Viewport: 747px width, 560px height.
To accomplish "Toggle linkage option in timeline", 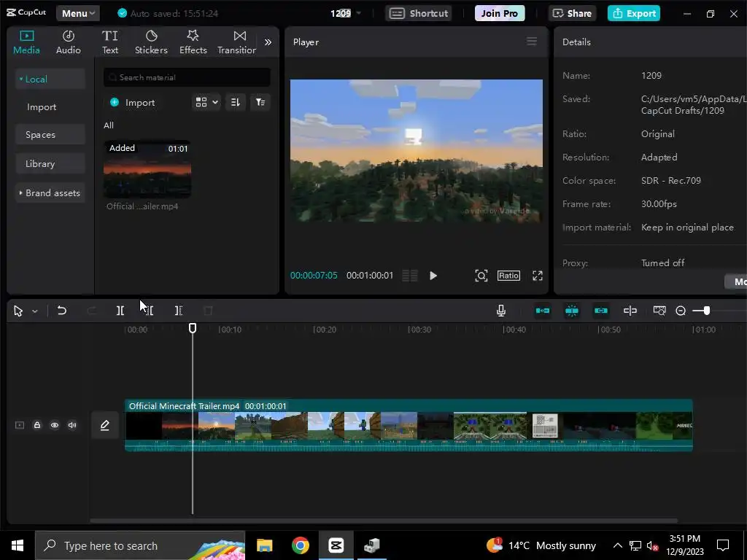I will [601, 311].
